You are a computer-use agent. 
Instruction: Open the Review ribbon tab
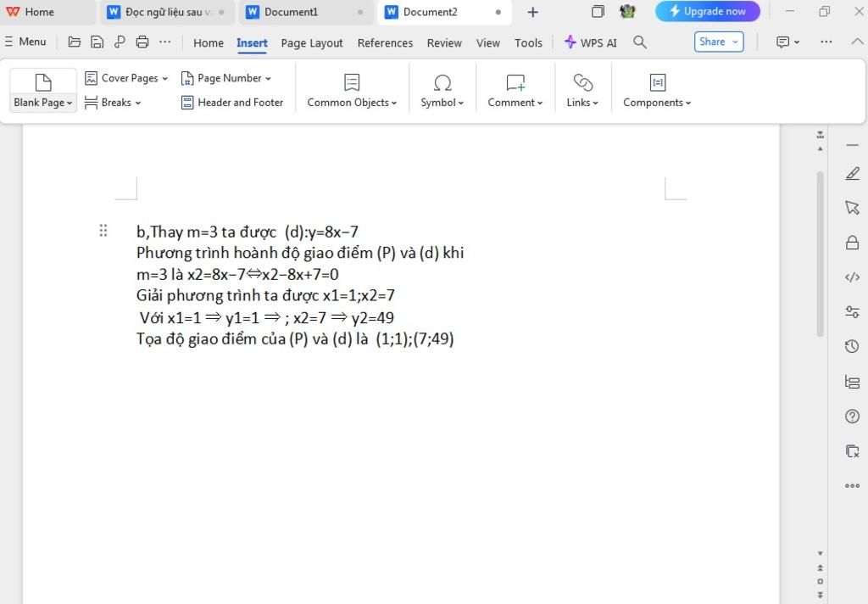444,42
